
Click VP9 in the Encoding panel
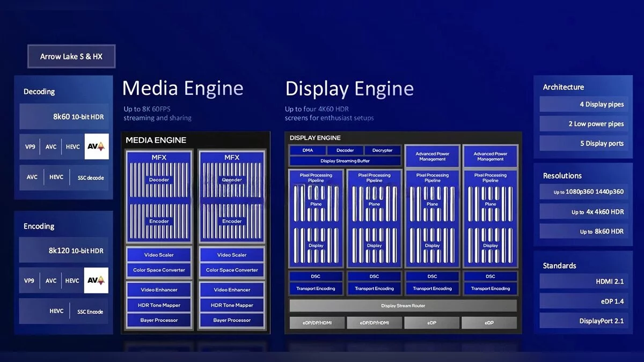click(30, 280)
